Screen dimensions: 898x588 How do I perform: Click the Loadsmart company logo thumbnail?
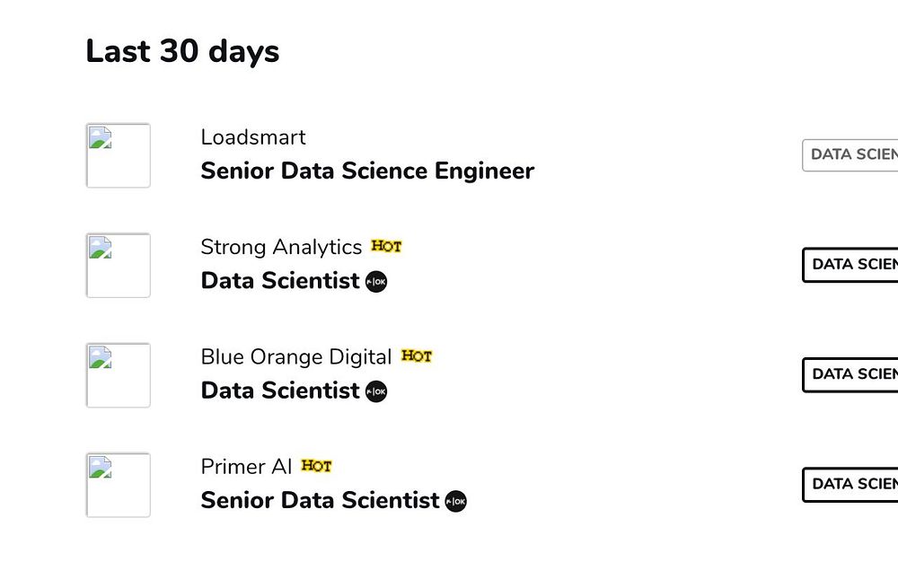(118, 155)
